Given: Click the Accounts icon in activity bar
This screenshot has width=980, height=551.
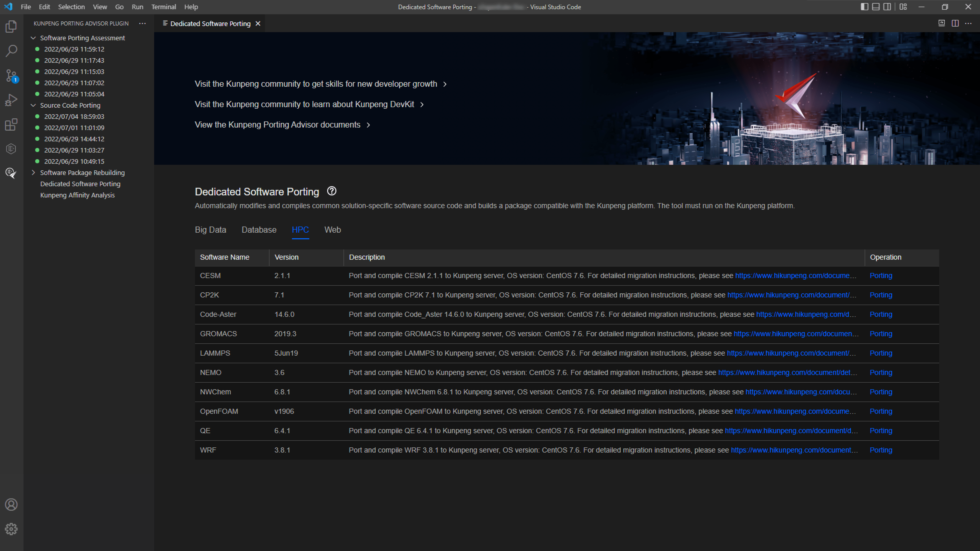Looking at the screenshot, I should coord(11,505).
